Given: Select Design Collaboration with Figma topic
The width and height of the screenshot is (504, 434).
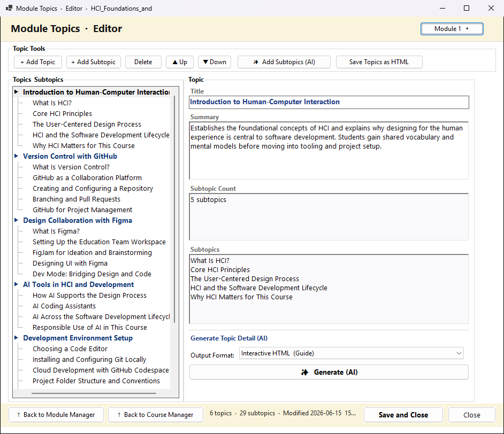Looking at the screenshot, I should 78,221.
